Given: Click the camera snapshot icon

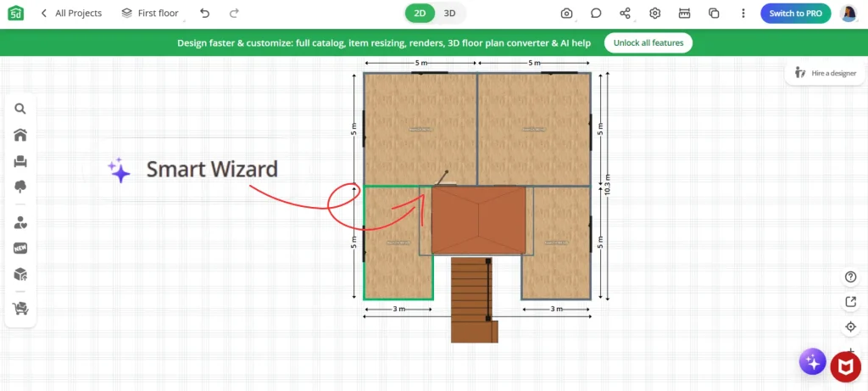Looking at the screenshot, I should point(566,14).
